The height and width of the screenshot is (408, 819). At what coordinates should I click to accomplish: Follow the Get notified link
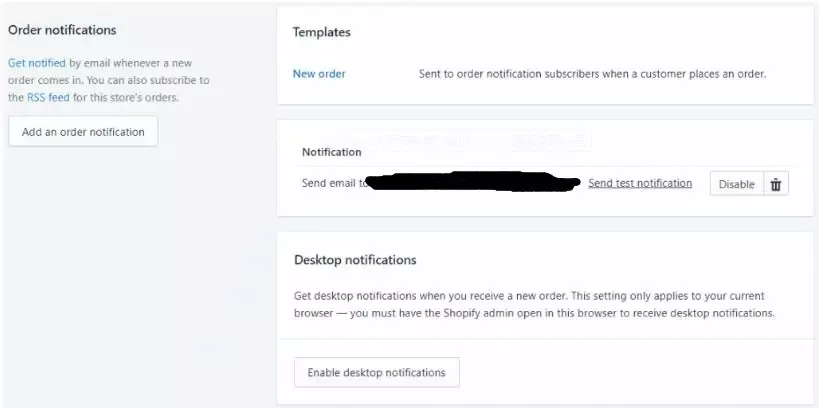(x=37, y=63)
